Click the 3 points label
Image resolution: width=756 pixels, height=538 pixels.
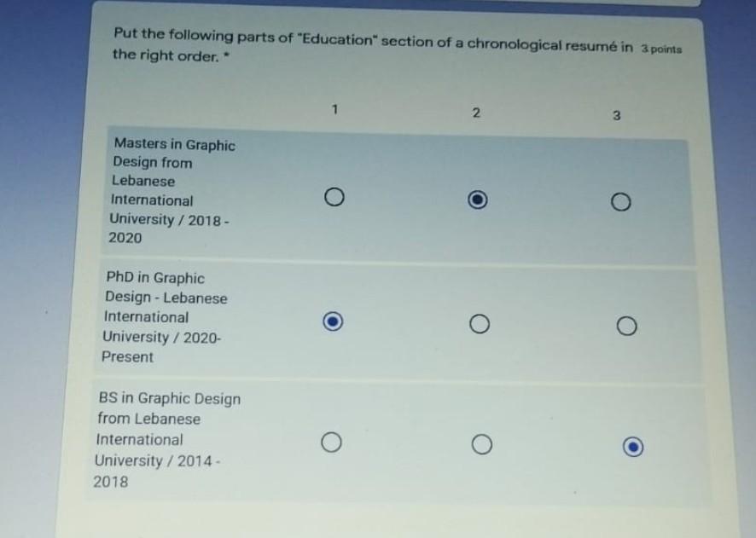(x=661, y=49)
